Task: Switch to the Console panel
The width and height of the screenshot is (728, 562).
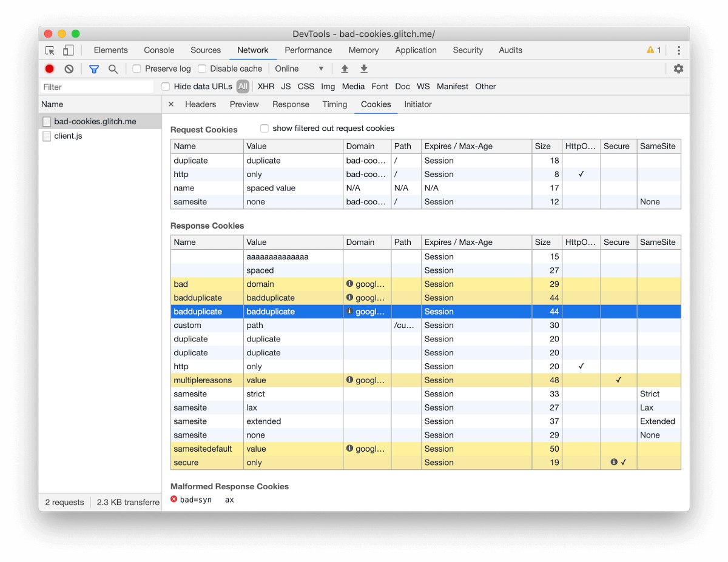Action: pos(159,50)
